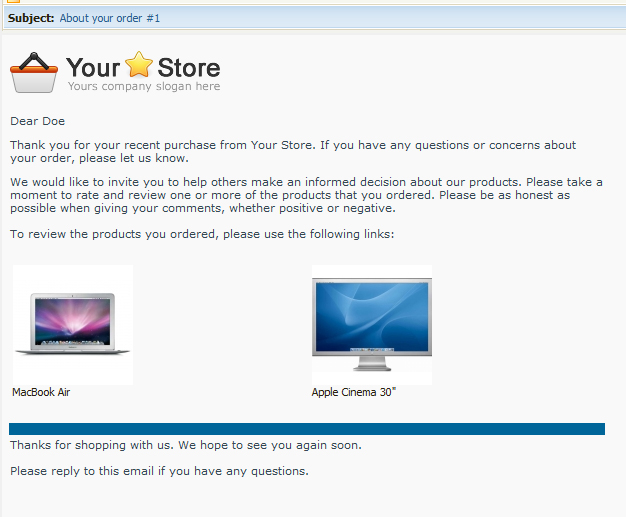The image size is (626, 517).
Task: Click the 'Yours company slogan here' tagline
Action: [144, 86]
